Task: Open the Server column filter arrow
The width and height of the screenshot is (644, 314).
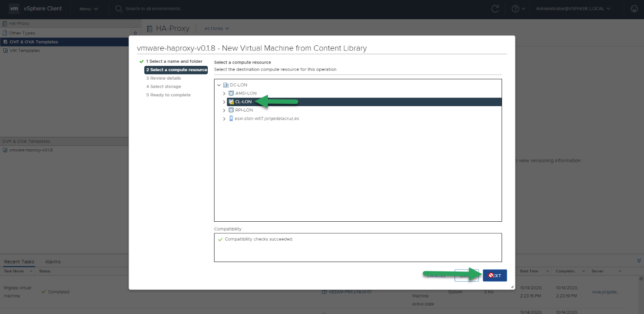Action: [x=619, y=271]
